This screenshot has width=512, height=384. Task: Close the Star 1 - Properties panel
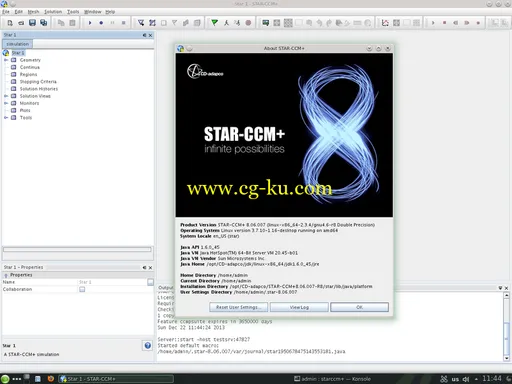point(150,267)
